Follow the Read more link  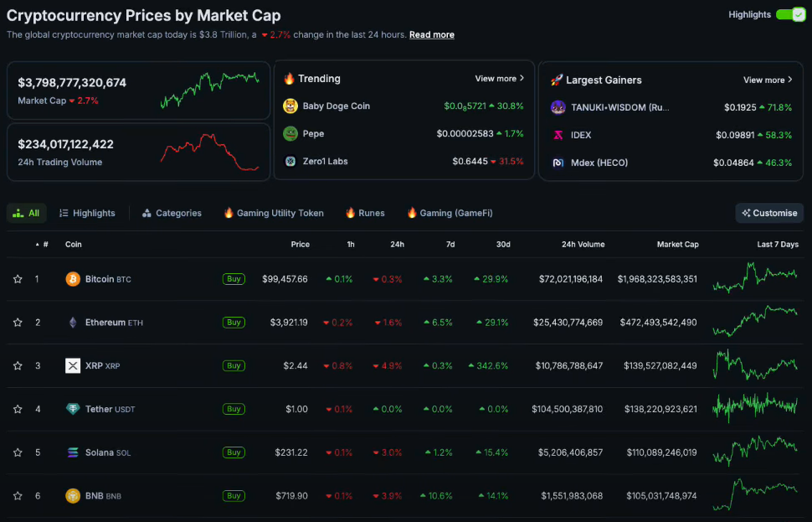click(x=431, y=35)
